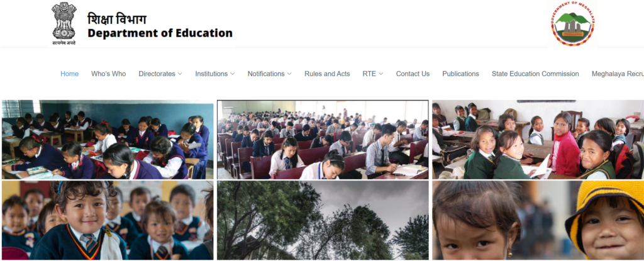Go to the Home menu item
This screenshot has height=261, width=644.
click(x=69, y=74)
